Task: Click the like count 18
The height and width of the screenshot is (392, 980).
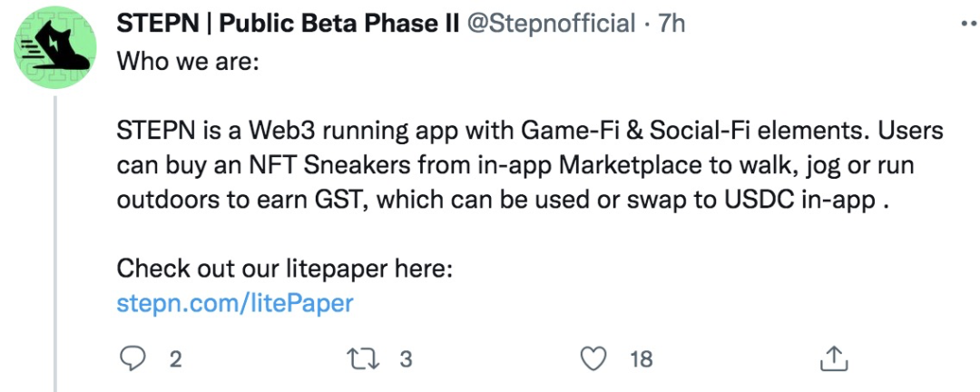Action: point(641,359)
